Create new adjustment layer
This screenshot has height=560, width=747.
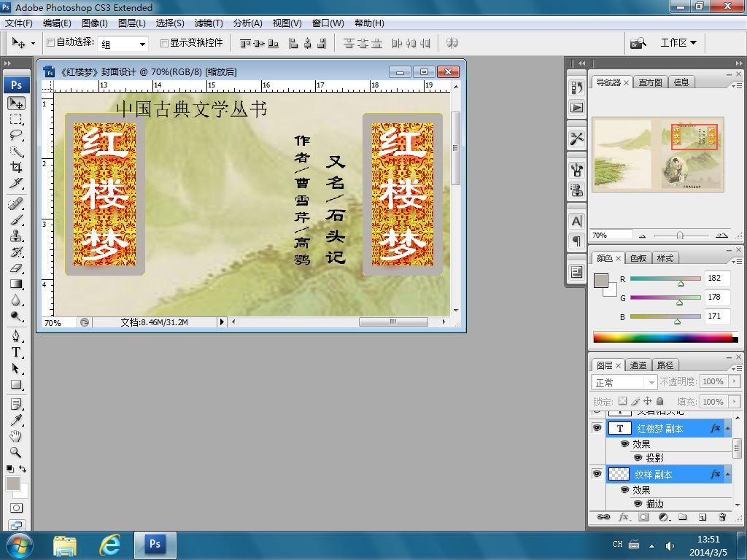click(x=664, y=517)
